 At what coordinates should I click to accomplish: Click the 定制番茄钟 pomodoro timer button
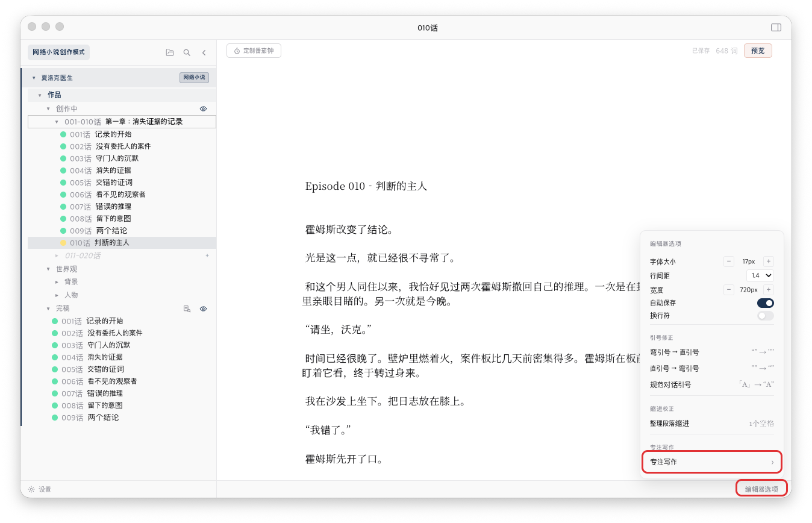(254, 51)
